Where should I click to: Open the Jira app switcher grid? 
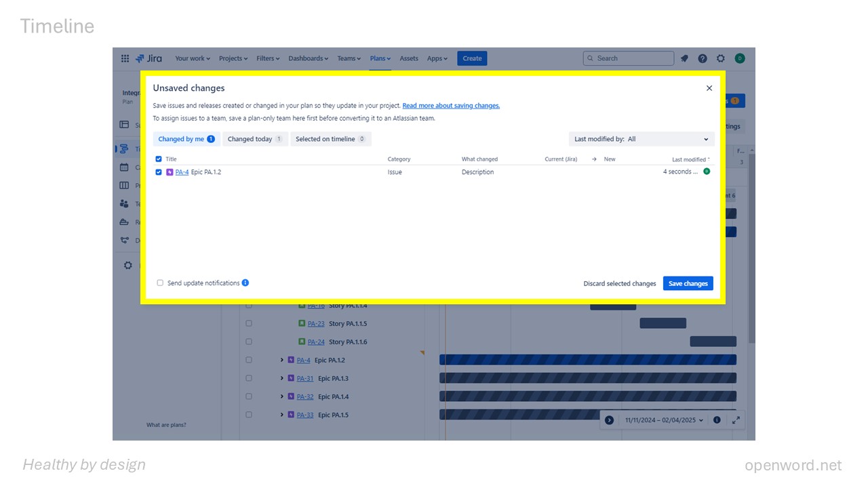pyautogui.click(x=125, y=58)
